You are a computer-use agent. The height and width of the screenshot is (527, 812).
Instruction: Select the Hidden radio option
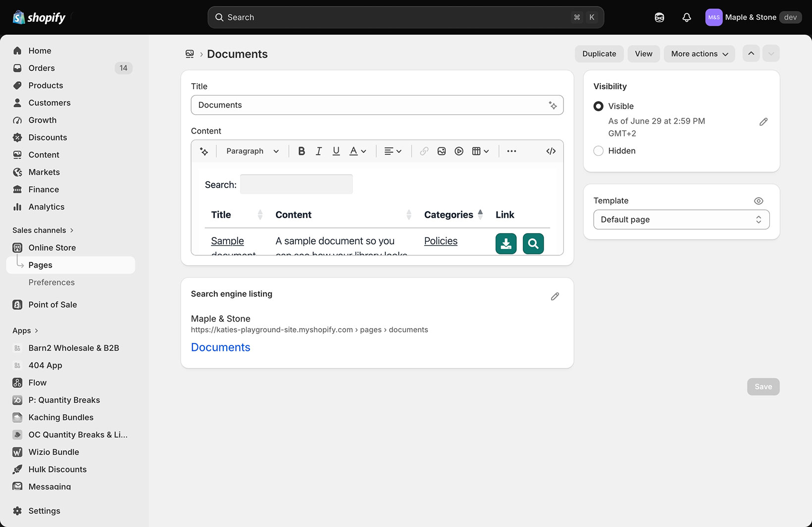599,151
